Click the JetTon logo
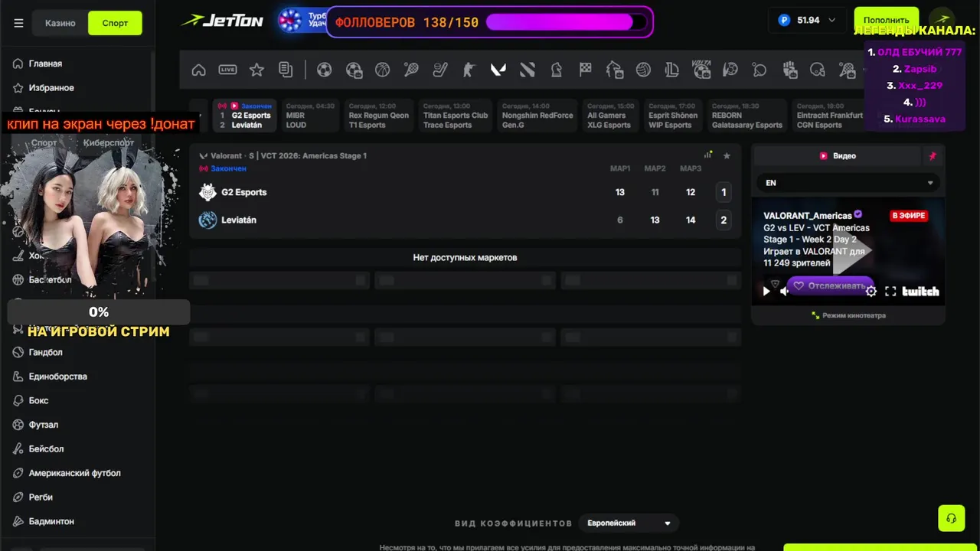The height and width of the screenshot is (551, 980). (222, 21)
